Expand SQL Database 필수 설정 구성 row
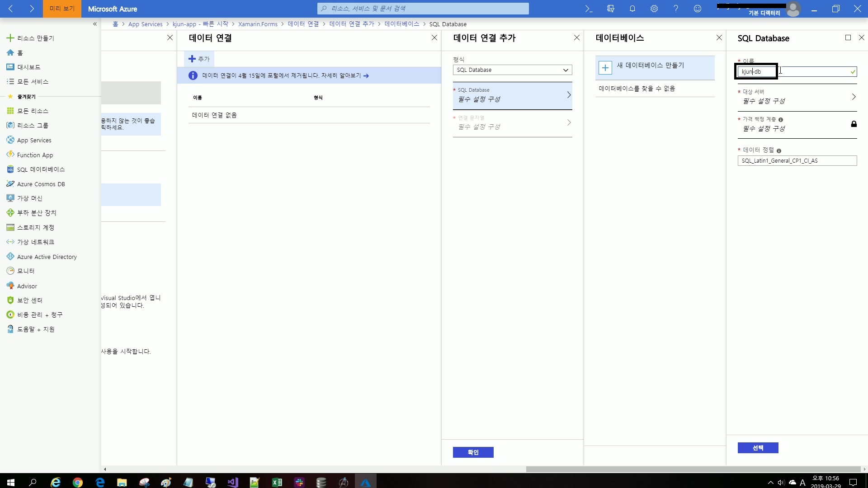 coord(512,95)
